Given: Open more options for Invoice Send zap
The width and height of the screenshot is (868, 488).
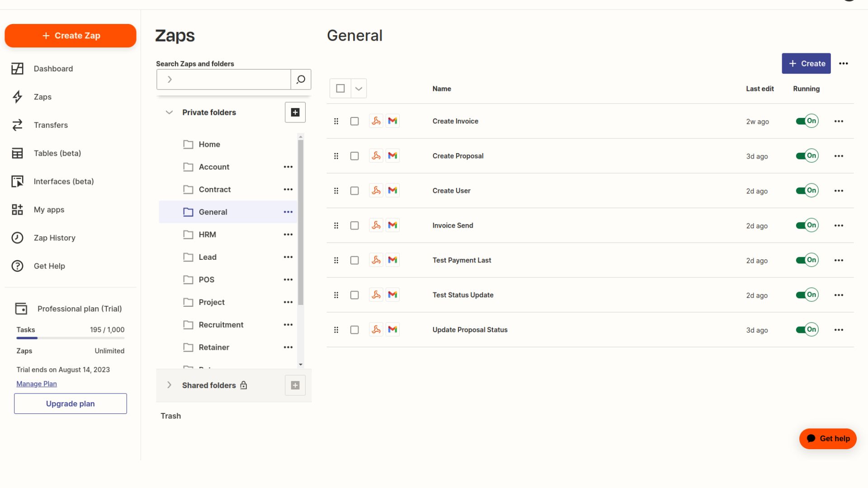Looking at the screenshot, I should [839, 225].
